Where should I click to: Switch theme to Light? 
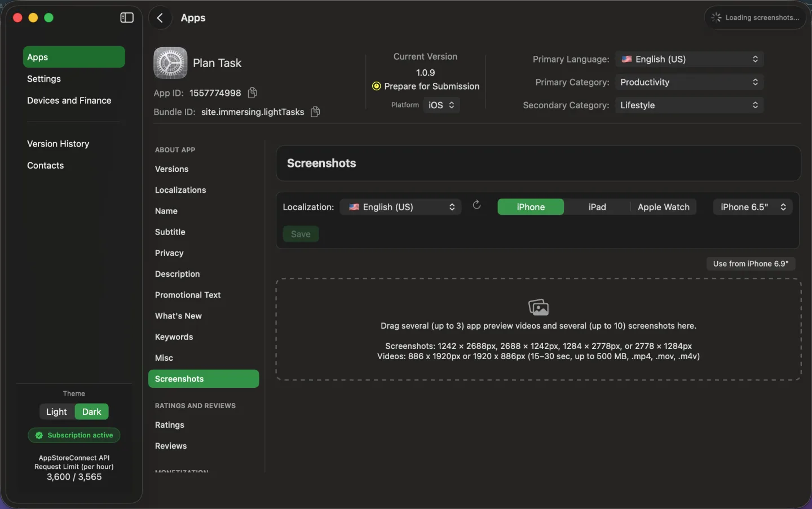[56, 411]
